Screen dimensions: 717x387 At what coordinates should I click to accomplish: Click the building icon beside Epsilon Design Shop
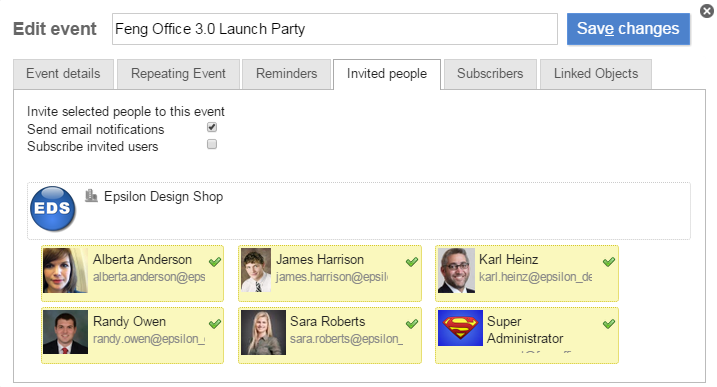[x=91, y=196]
